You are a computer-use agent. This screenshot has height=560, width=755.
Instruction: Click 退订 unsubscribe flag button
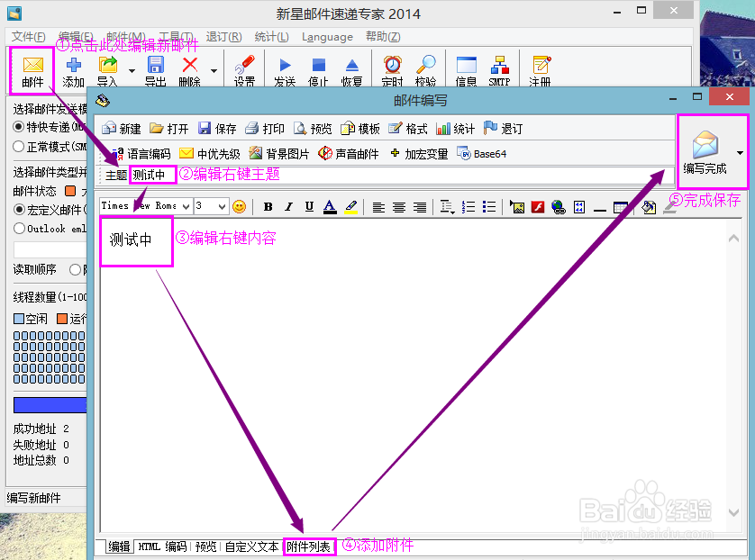point(503,129)
